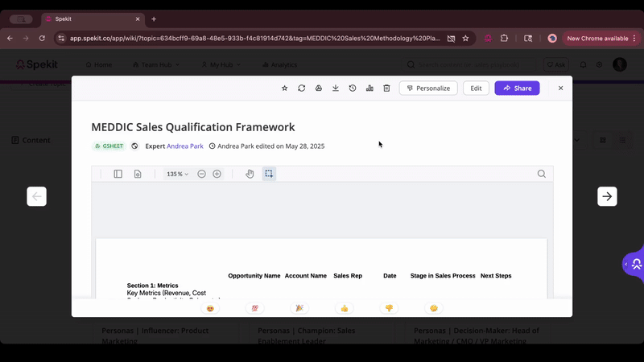Close the Spekit browser tab
Screen dimensions: 644x362
pos(138,19)
